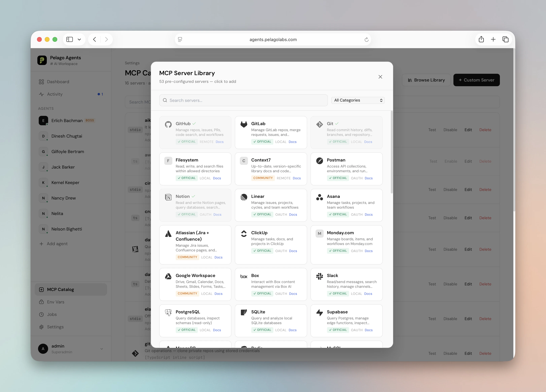Click the Box logo icon
Image resolution: width=546 pixels, height=392 pixels.
[244, 276]
